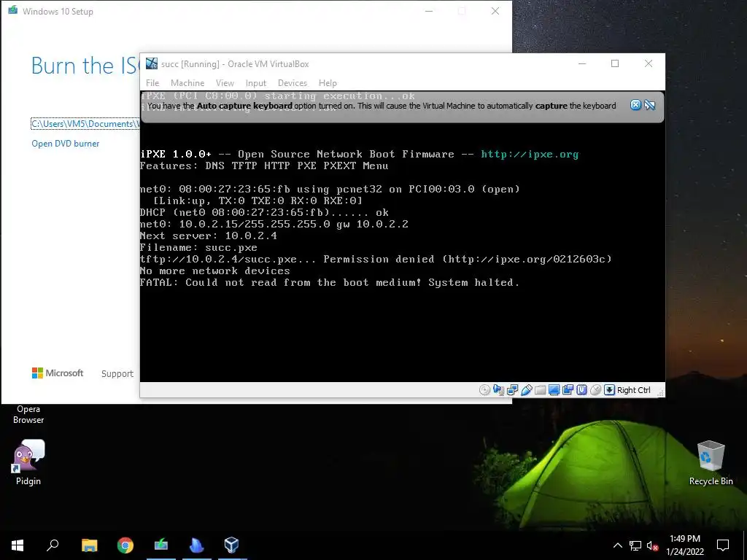Viewport: 747px width, 560px height.
Task: Click the shared folders status icon
Action: (x=541, y=390)
